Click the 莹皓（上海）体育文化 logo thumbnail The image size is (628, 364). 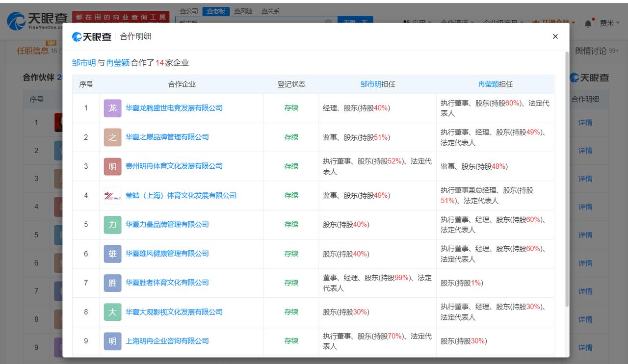[112, 195]
